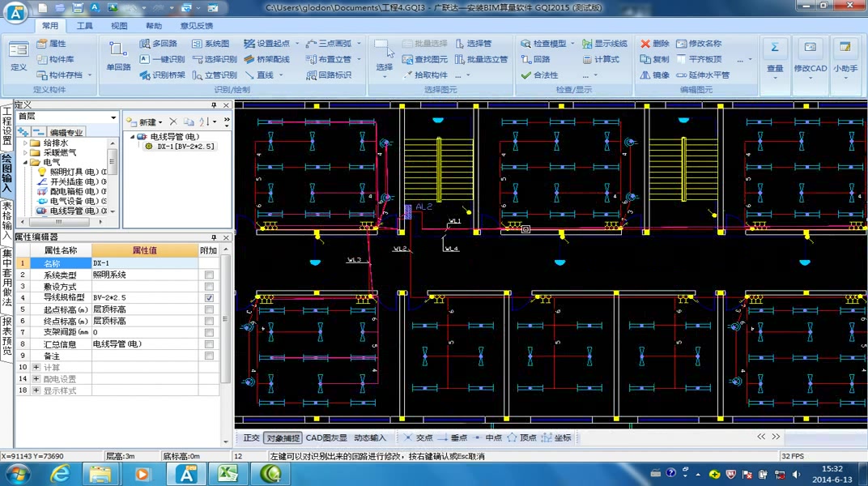
Task: Click the 删除 delete icon
Action: (x=645, y=43)
